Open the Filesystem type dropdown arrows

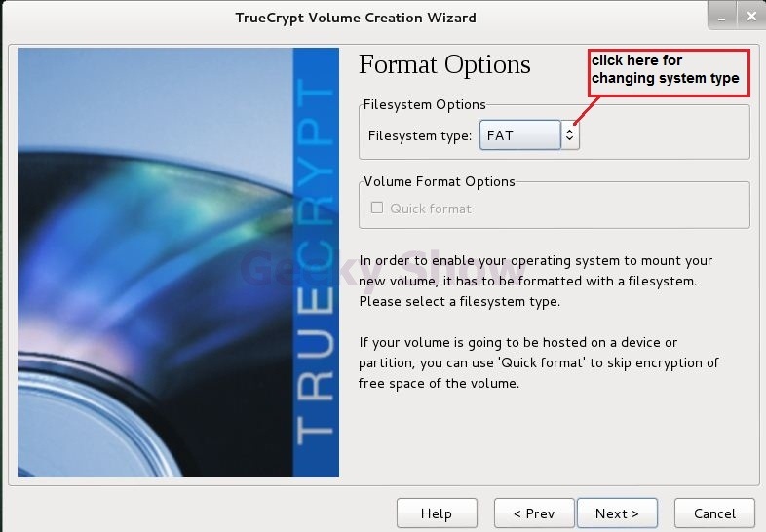(569, 134)
